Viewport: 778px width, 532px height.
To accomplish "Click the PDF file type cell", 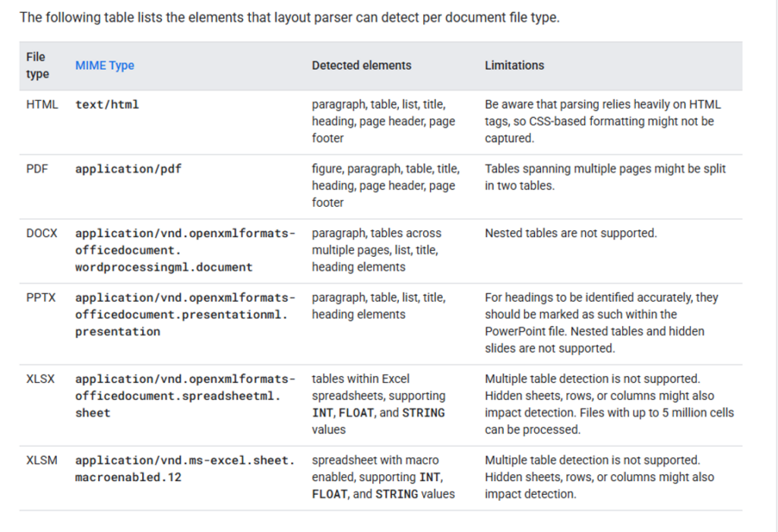I will 37,169.
